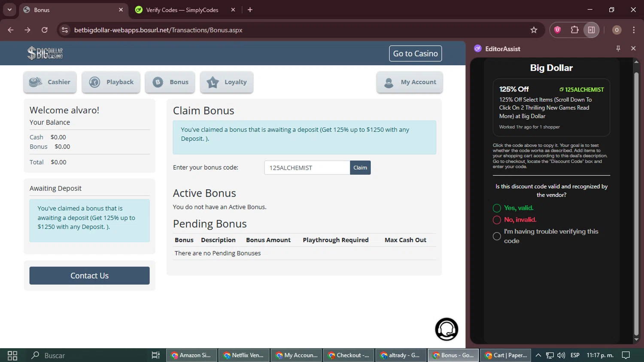644x362 pixels.
Task: Open the Cashier page
Action: click(x=50, y=82)
